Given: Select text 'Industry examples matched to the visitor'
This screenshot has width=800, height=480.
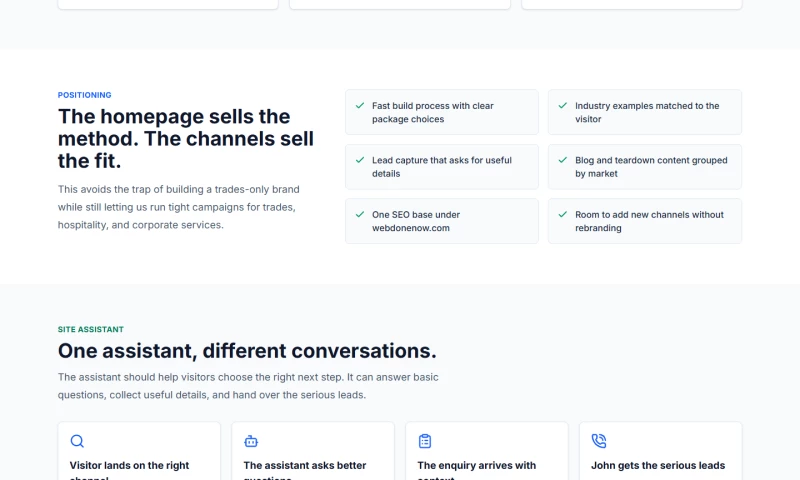Looking at the screenshot, I should coord(647,112).
